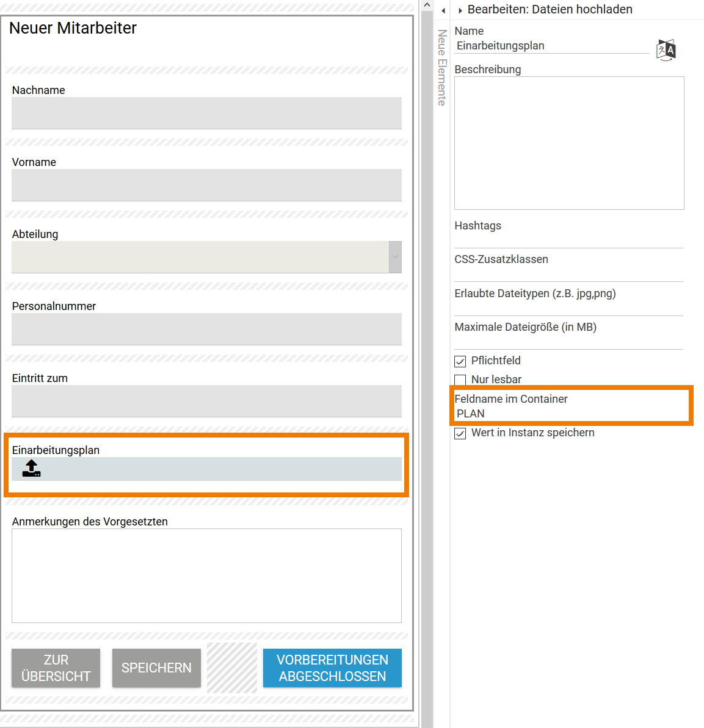Select the Vorname input field
704x728 pixels.
pos(206,185)
